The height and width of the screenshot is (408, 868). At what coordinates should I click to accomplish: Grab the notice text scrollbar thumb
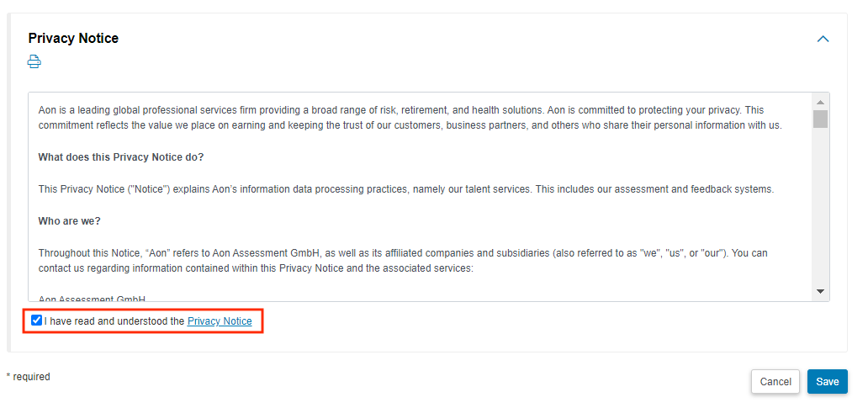[820, 119]
